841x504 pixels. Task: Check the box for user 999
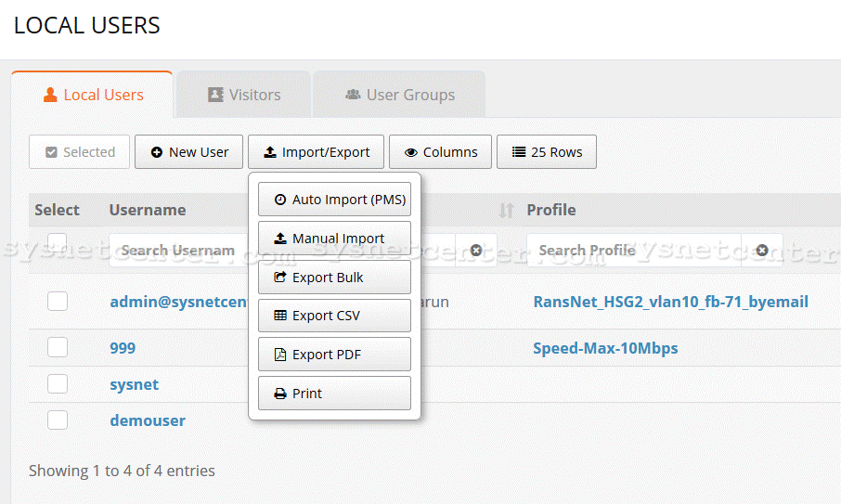pos(58,347)
